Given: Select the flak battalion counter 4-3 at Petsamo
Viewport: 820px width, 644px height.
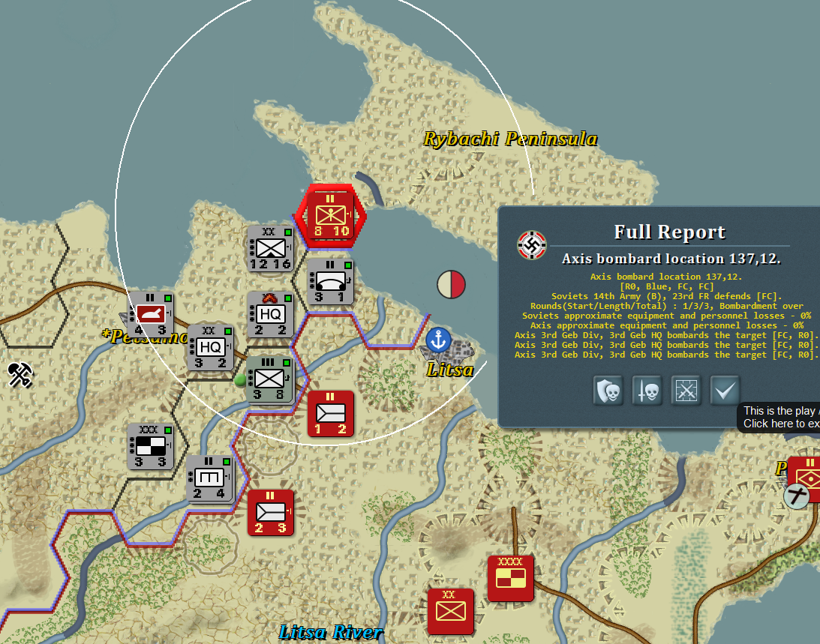Looking at the screenshot, I should pyautogui.click(x=151, y=315).
